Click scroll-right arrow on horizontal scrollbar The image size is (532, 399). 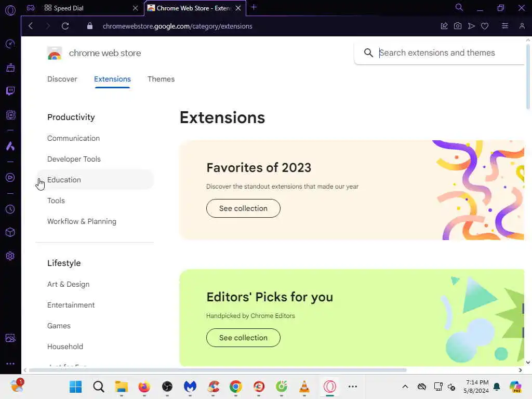[x=520, y=370]
